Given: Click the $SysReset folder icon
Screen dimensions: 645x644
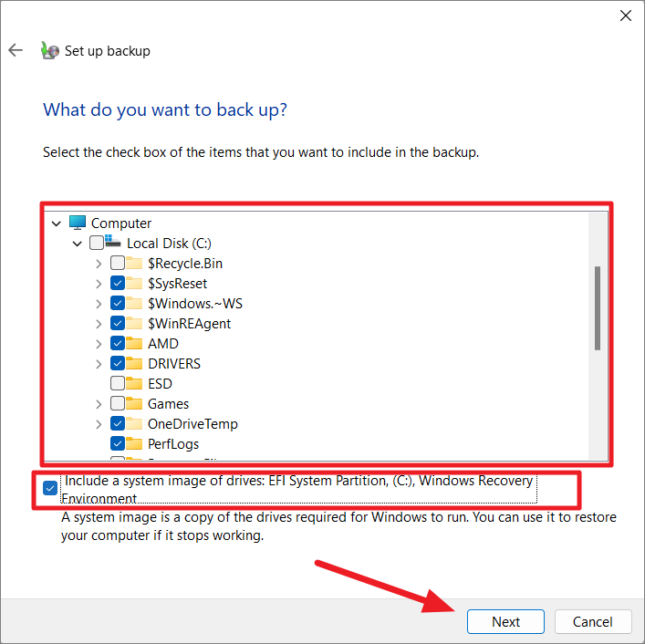Looking at the screenshot, I should pyautogui.click(x=134, y=283).
